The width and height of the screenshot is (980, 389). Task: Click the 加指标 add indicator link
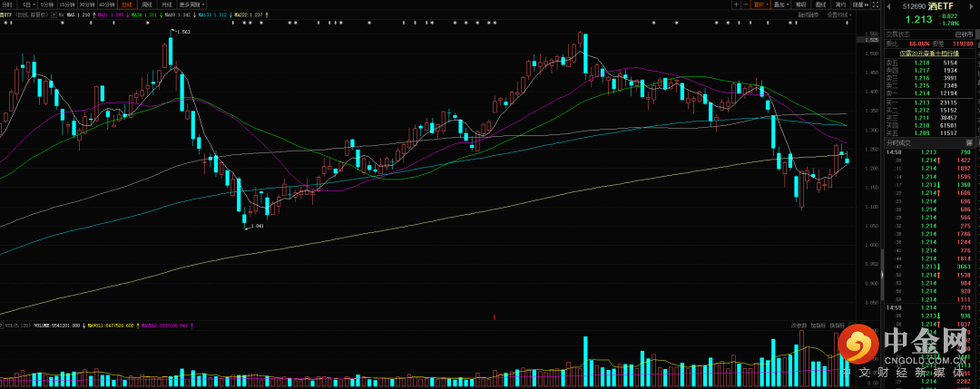(x=818, y=326)
